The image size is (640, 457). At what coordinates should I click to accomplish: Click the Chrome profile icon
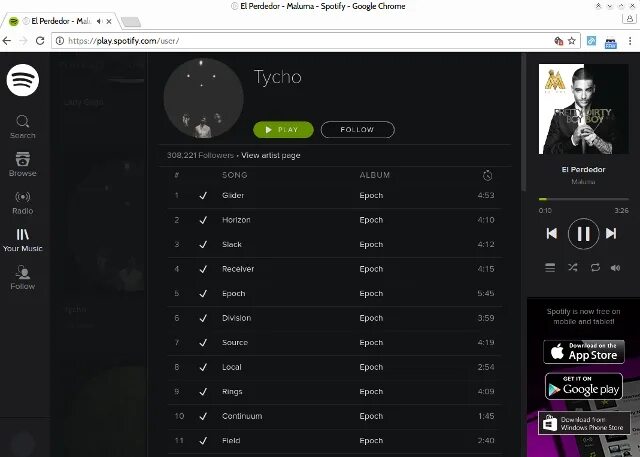(x=629, y=19)
